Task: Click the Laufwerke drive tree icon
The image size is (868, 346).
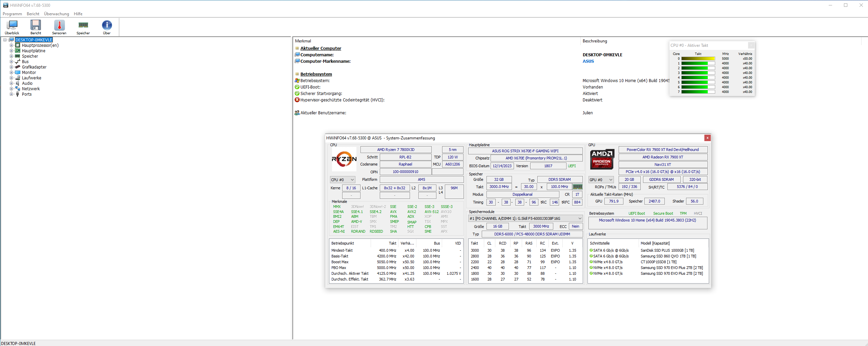Action: pos(18,78)
